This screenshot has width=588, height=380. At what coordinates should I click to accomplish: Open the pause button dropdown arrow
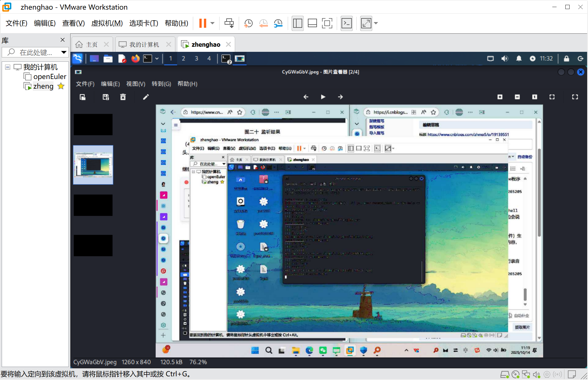[x=212, y=23]
